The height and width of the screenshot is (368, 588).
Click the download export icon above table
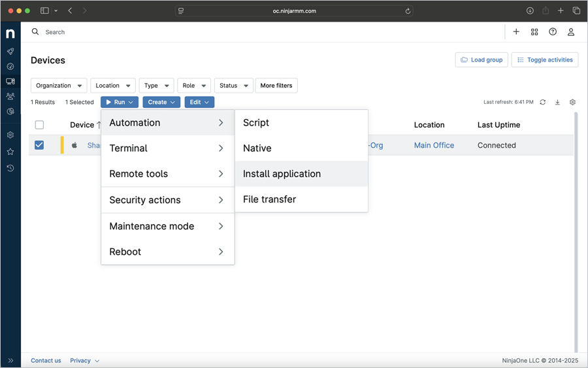pos(557,103)
